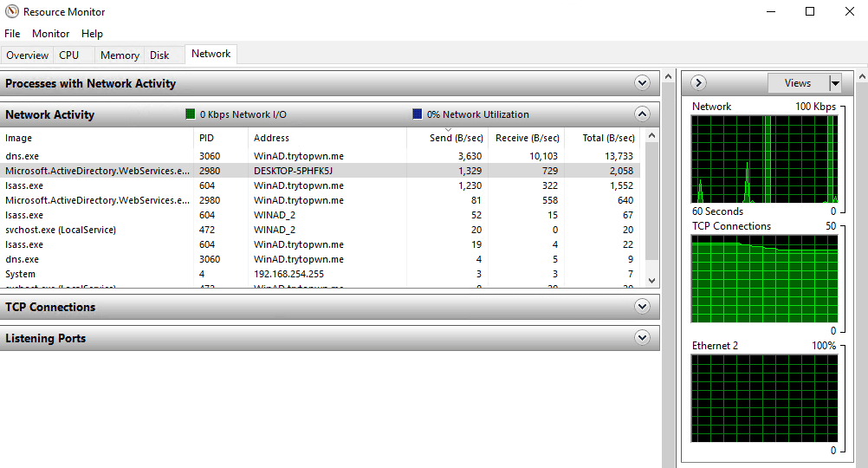
Task: Click main pane scrollbar up arrow
Action: pos(668,76)
